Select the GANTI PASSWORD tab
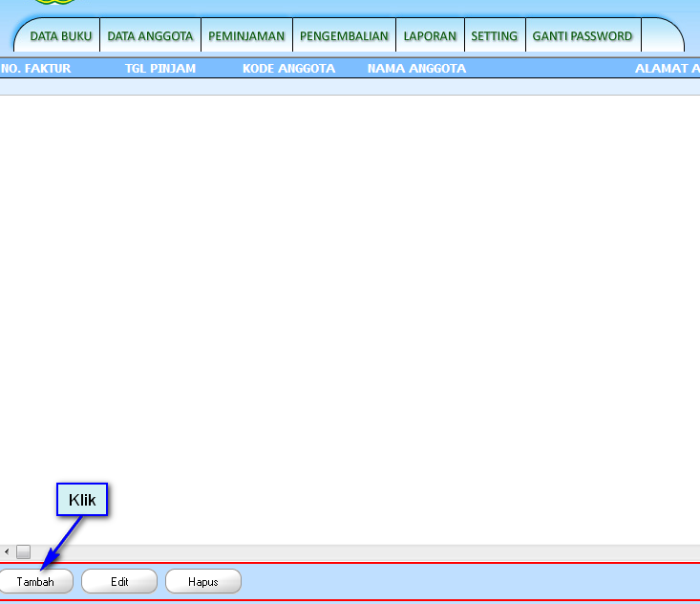This screenshot has width=700, height=604. click(x=583, y=36)
